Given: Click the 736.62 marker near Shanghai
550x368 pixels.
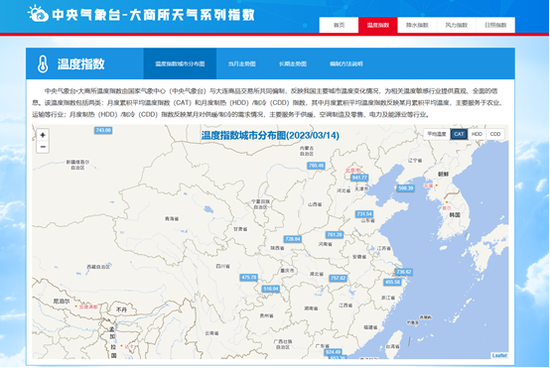Looking at the screenshot, I should [403, 272].
